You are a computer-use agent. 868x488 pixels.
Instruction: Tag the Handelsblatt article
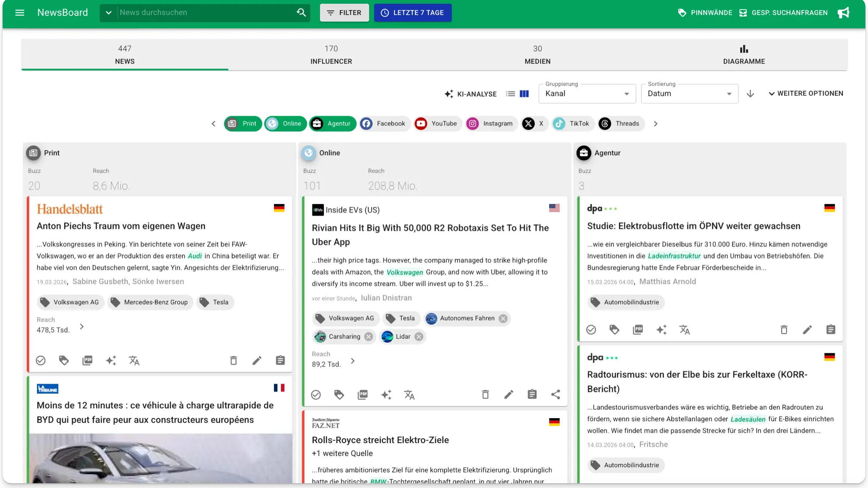[64, 360]
